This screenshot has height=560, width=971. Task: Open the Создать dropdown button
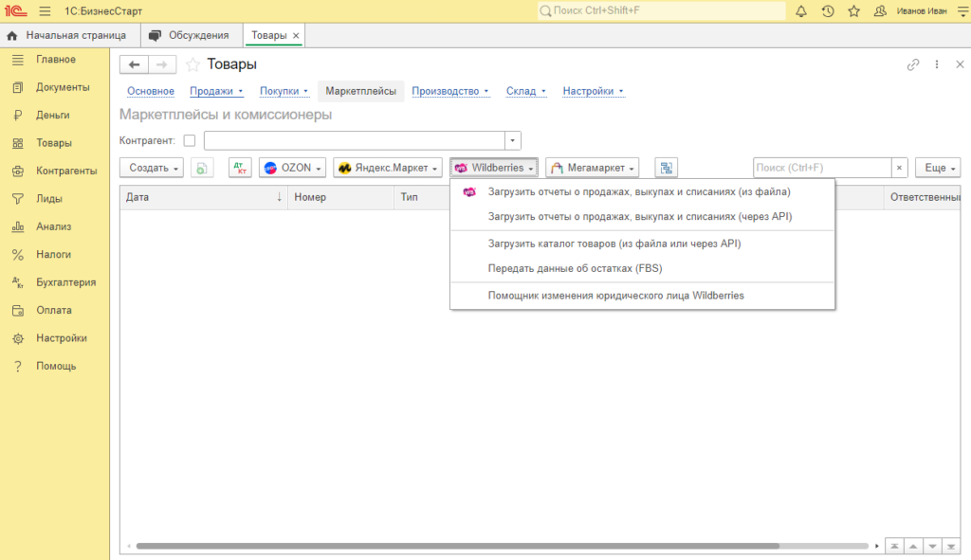[x=152, y=168]
